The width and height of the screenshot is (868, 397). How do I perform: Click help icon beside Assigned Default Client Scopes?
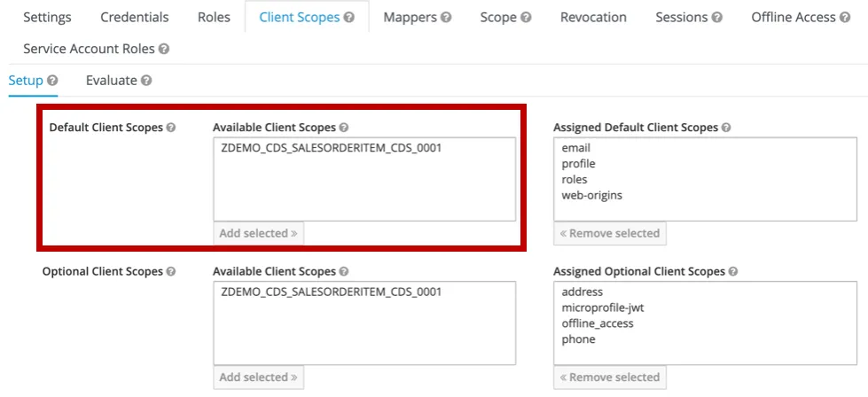point(726,128)
